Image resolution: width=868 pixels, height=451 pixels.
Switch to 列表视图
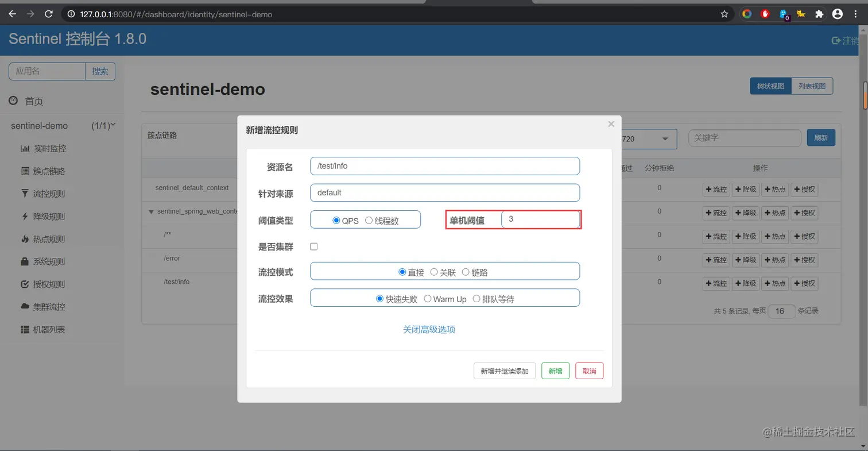point(812,86)
